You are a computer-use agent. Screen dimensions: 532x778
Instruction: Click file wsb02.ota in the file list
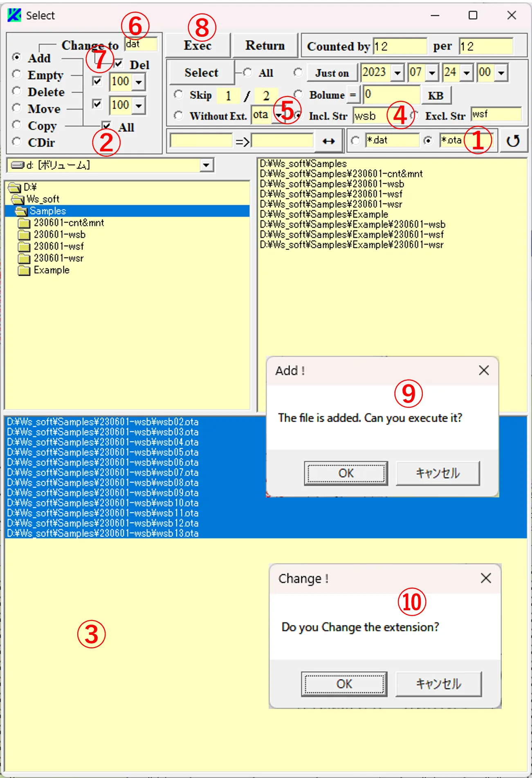(x=103, y=422)
